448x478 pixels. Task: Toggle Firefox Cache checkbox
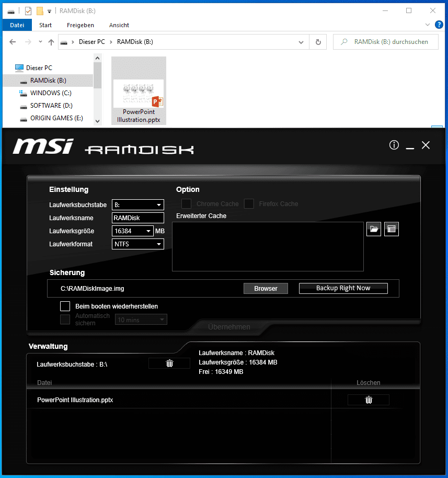(x=249, y=203)
